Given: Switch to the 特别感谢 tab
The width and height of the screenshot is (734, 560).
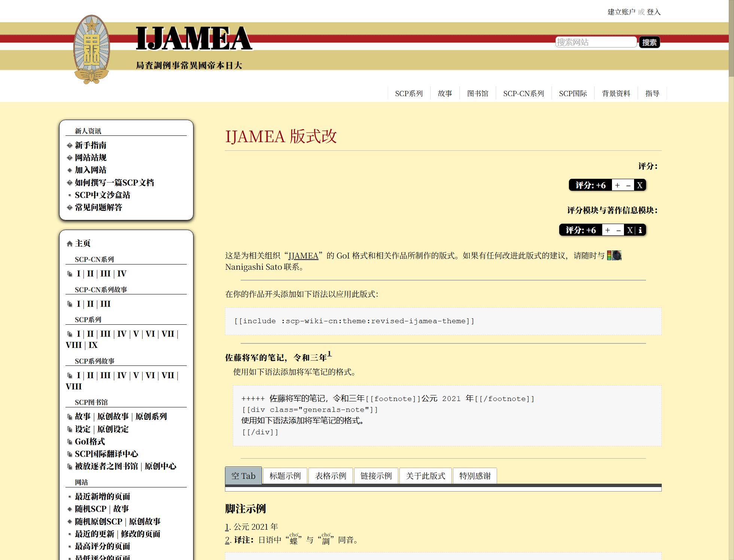Looking at the screenshot, I should click(475, 475).
